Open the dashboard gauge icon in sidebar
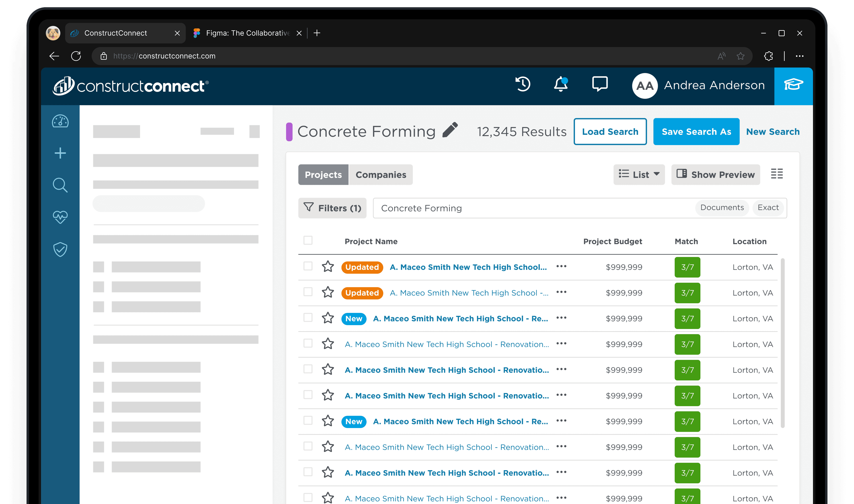Image resolution: width=854 pixels, height=504 pixels. point(60,121)
